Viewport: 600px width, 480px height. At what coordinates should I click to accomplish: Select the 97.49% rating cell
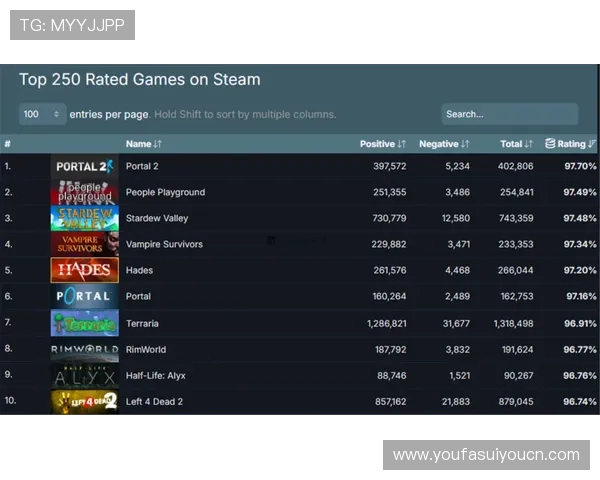(x=580, y=192)
